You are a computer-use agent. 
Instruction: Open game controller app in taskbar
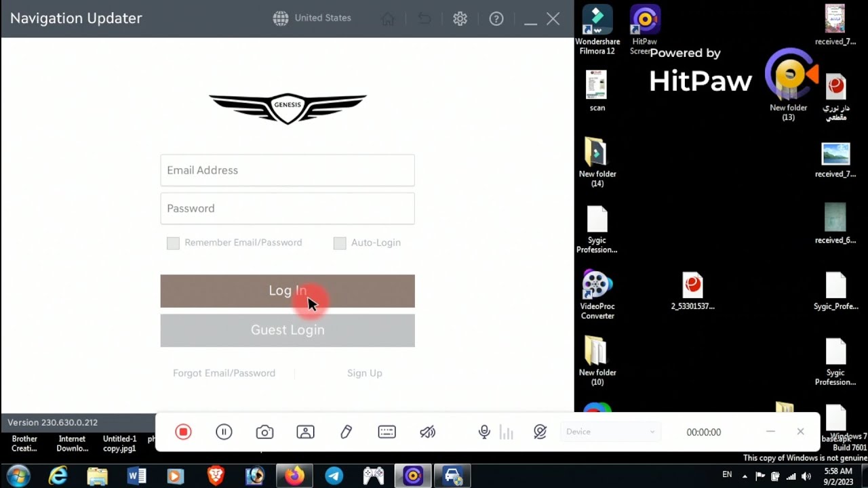click(374, 476)
